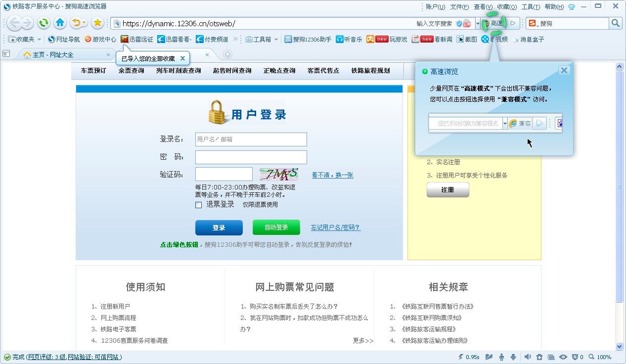Viewport: 626px width, 364px height.
Task: Select 车票预订 navigation tab
Action: click(x=93, y=71)
